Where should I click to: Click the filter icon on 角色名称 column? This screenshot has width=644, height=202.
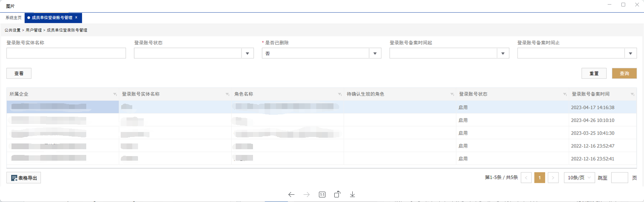pos(340,94)
